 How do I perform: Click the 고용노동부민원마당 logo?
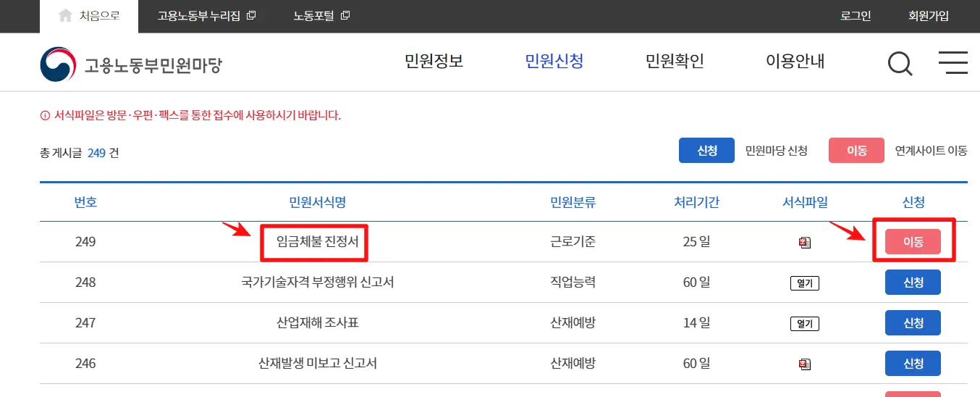[x=131, y=64]
